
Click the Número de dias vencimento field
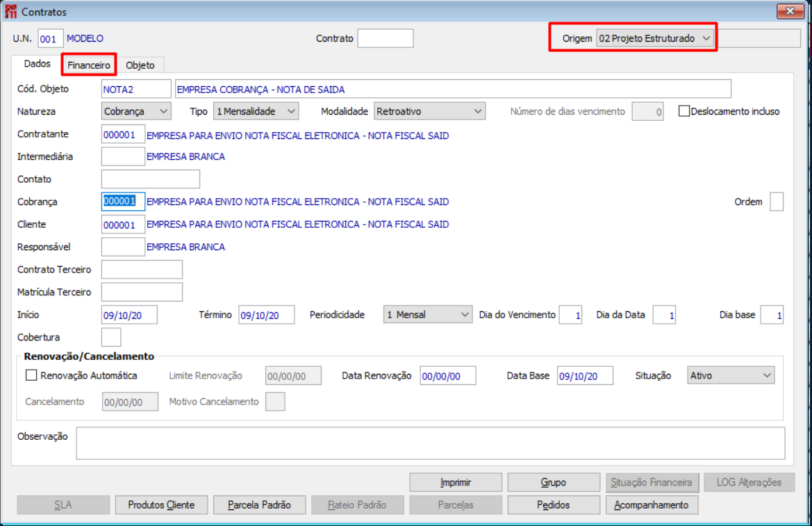click(647, 111)
